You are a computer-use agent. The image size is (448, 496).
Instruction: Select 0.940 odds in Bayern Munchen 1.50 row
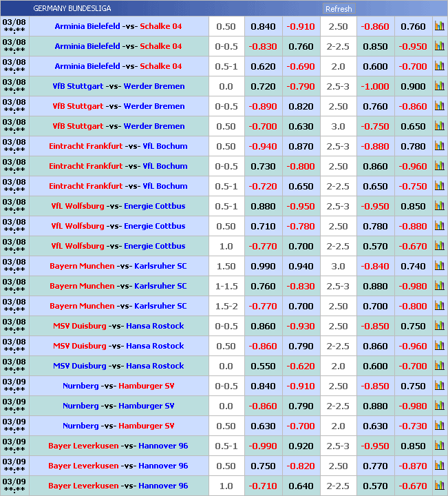click(301, 267)
